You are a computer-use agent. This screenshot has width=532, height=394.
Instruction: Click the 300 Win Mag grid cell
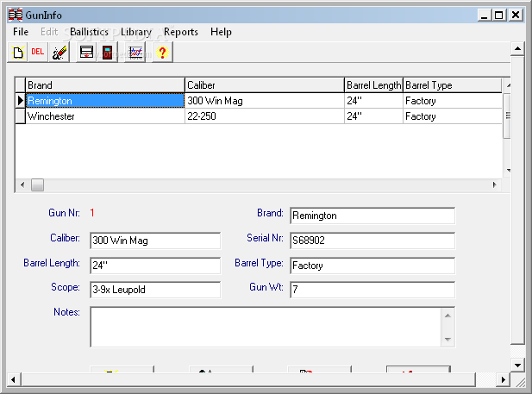point(265,101)
